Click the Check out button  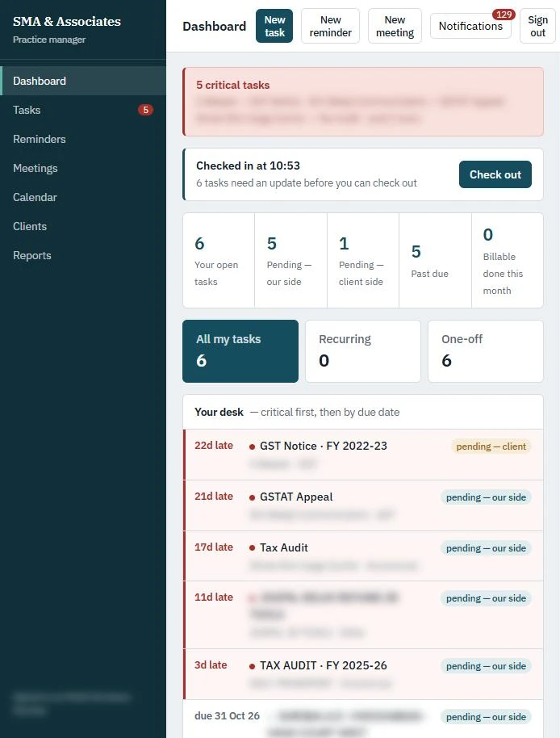click(495, 174)
